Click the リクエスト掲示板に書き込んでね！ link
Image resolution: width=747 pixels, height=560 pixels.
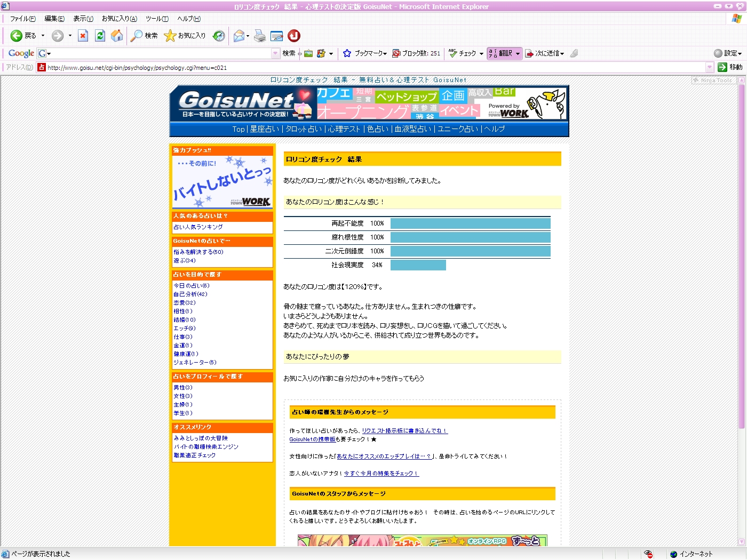click(x=405, y=431)
